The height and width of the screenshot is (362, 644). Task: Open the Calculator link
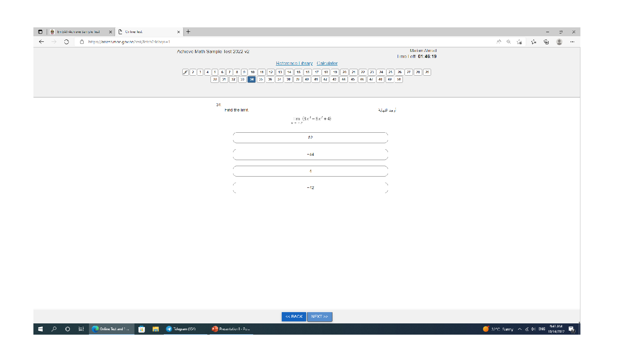click(x=327, y=64)
